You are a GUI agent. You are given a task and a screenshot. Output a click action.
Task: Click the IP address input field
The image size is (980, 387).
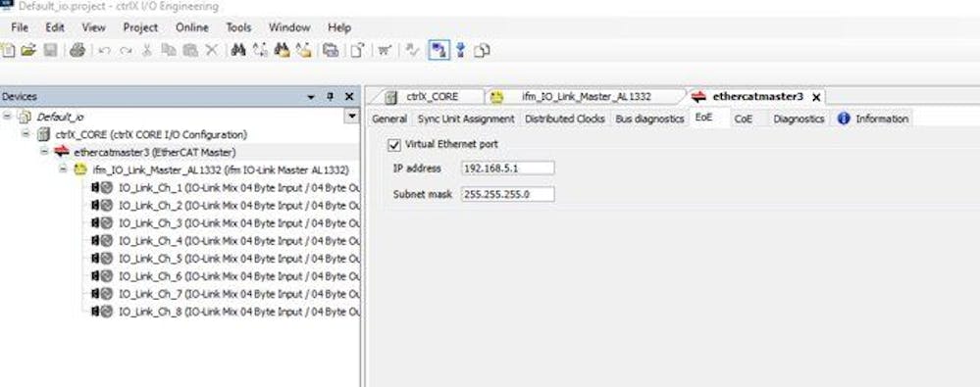(507, 168)
